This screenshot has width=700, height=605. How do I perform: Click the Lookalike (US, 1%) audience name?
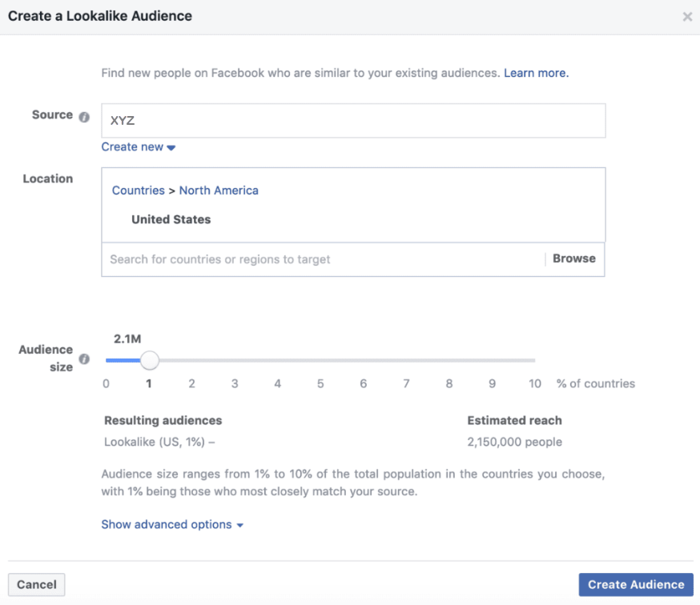pyautogui.click(x=160, y=441)
